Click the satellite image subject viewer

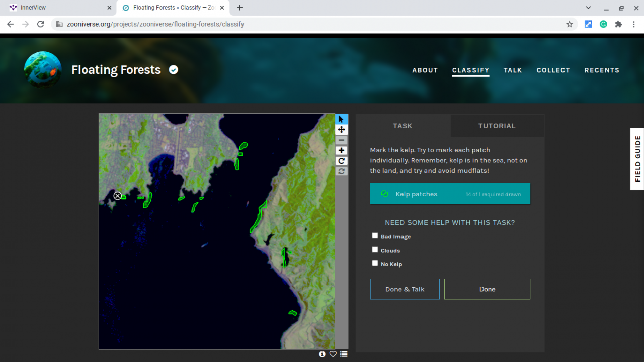[x=217, y=231]
